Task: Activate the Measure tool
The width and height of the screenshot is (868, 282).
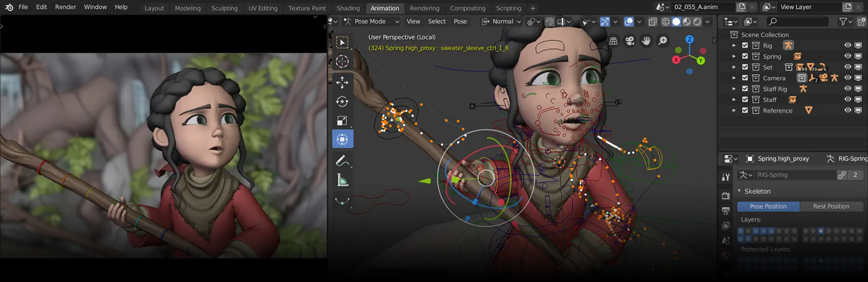Action: tap(342, 181)
